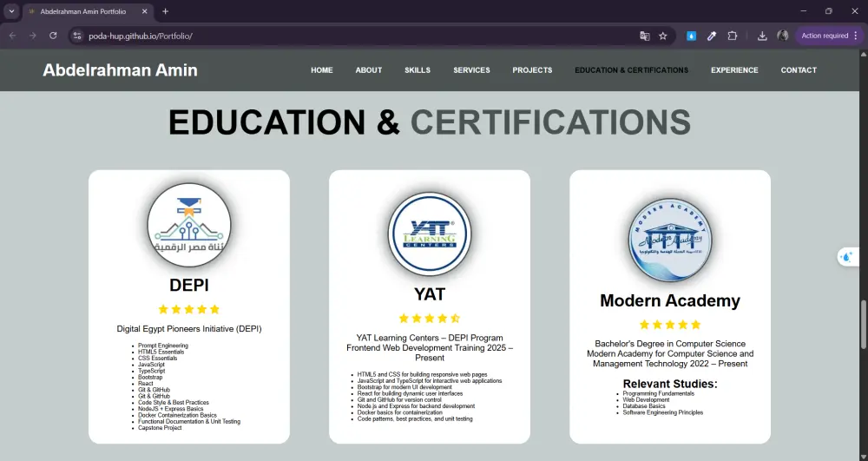Screen dimensions: 868x461
Task: Click 'Digital Egypt Pioneers Initiative (DEPI)' text
Action: tap(188, 329)
